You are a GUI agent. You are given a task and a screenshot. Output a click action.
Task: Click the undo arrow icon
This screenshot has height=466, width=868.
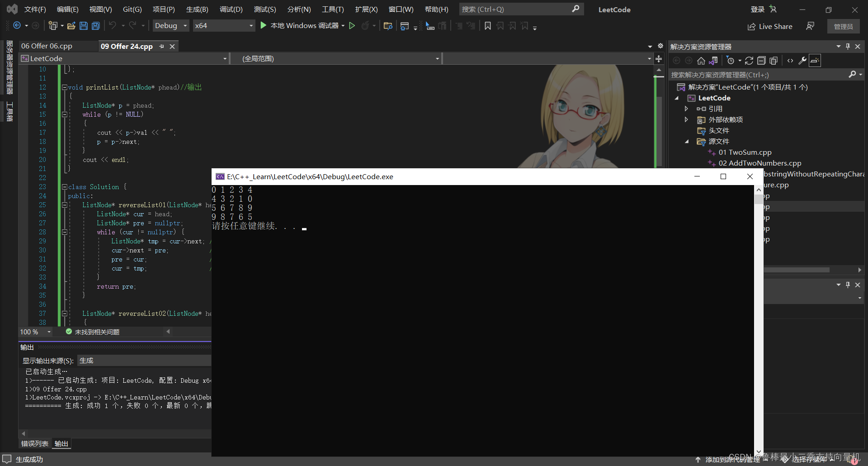[113, 26]
